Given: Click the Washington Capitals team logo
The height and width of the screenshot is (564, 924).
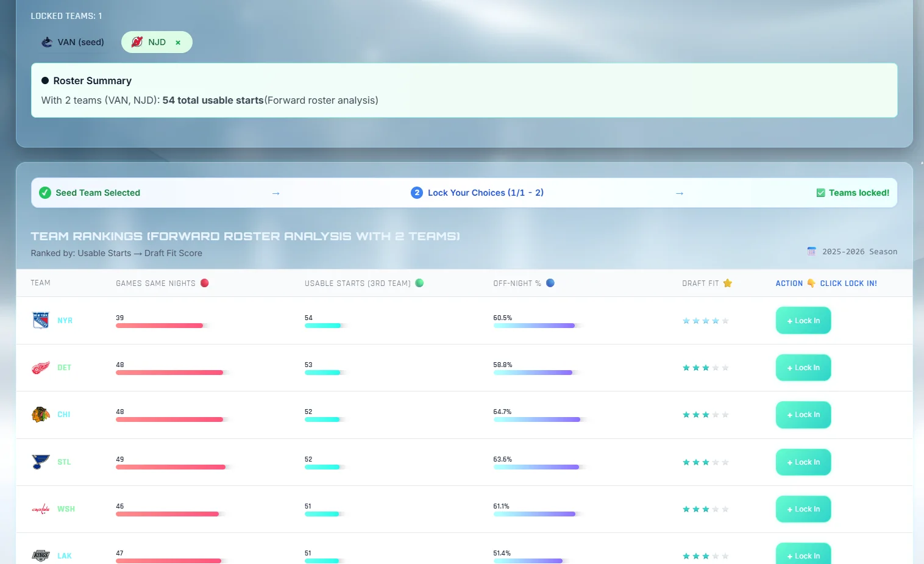Looking at the screenshot, I should (x=41, y=509).
